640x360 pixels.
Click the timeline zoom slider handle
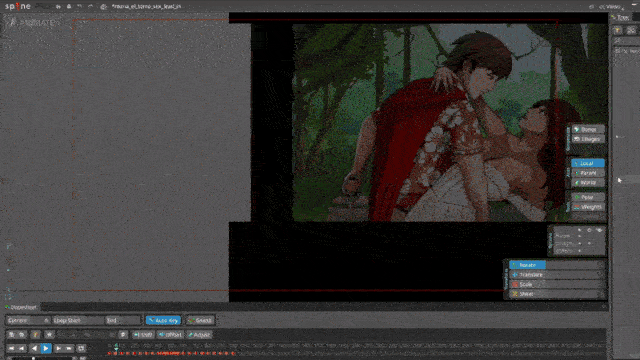point(33,358)
